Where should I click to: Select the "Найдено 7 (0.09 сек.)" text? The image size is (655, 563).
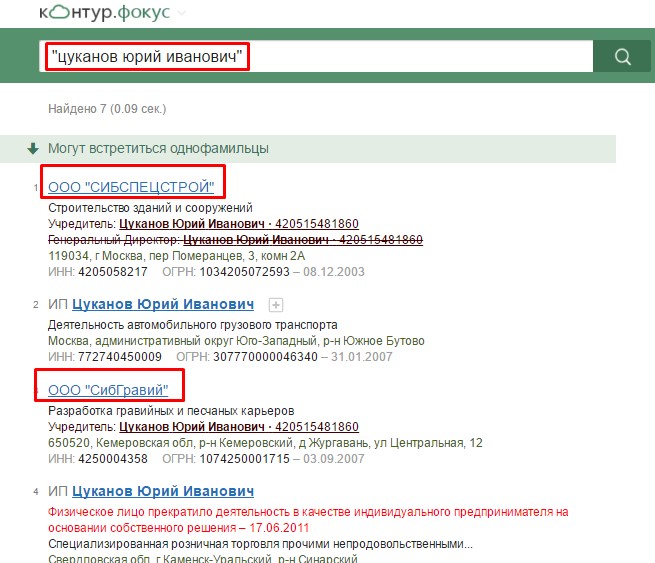(107, 109)
